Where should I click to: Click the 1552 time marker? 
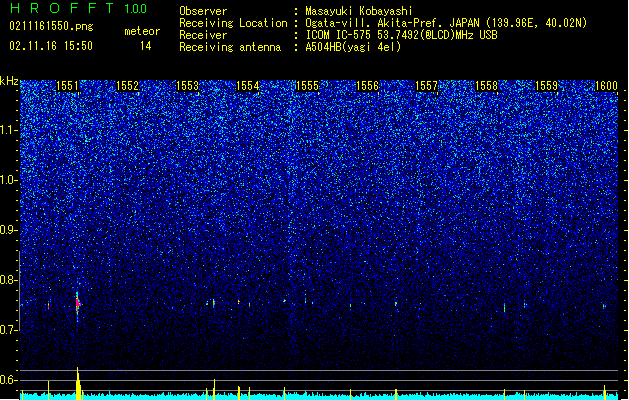click(x=127, y=86)
